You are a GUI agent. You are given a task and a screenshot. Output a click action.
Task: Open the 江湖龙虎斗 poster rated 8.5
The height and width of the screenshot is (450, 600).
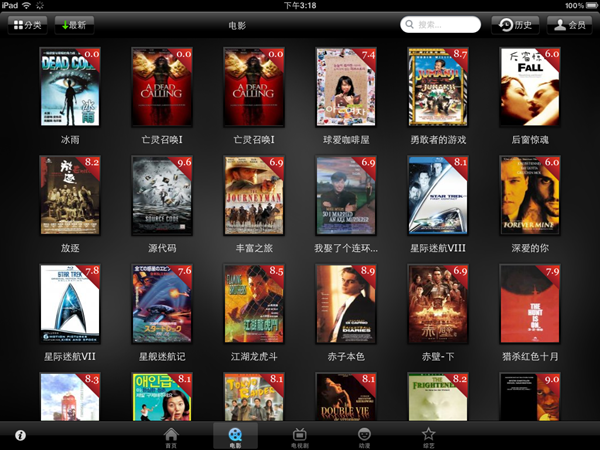[254, 304]
